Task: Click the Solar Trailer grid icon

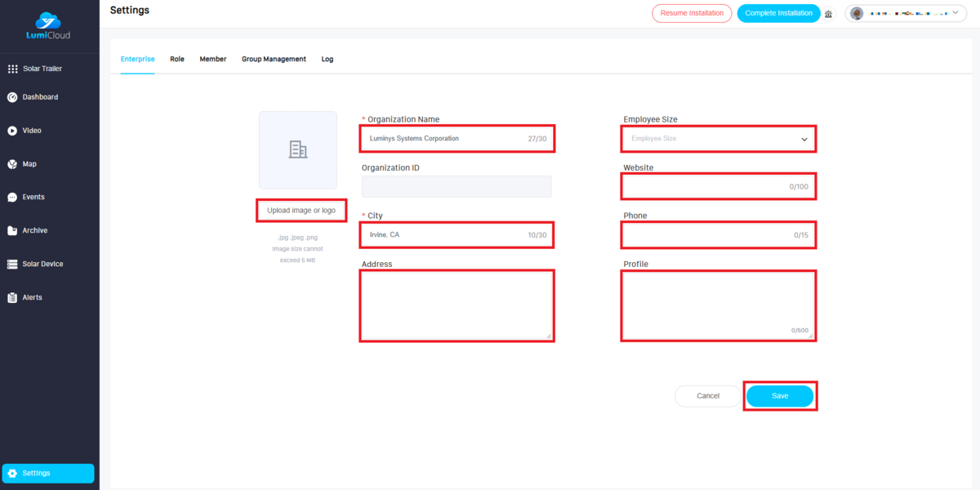Action: click(12, 69)
